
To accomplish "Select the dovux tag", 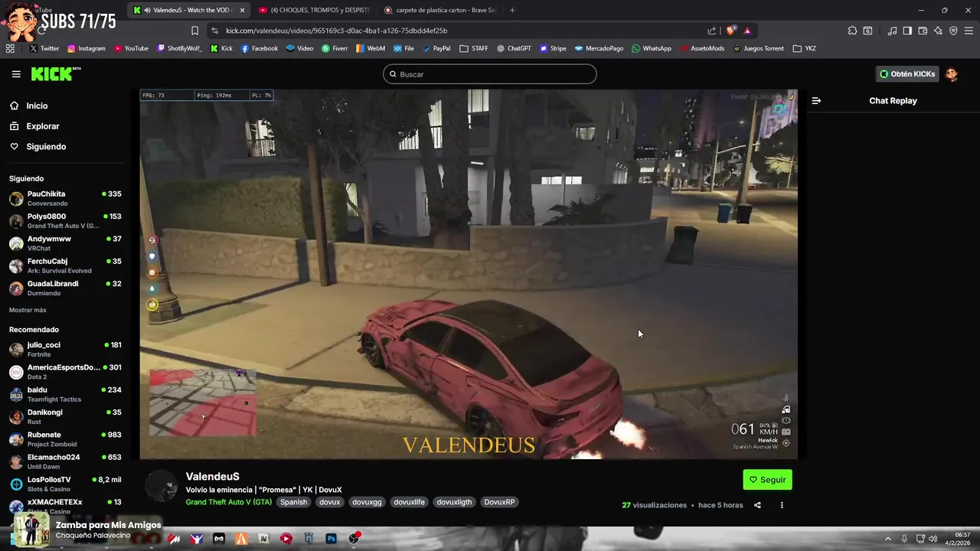I will click(x=330, y=502).
